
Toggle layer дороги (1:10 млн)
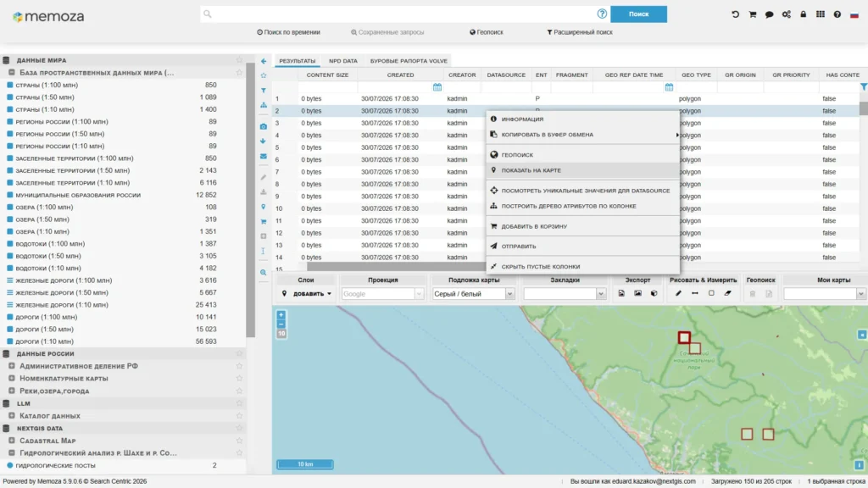point(10,341)
